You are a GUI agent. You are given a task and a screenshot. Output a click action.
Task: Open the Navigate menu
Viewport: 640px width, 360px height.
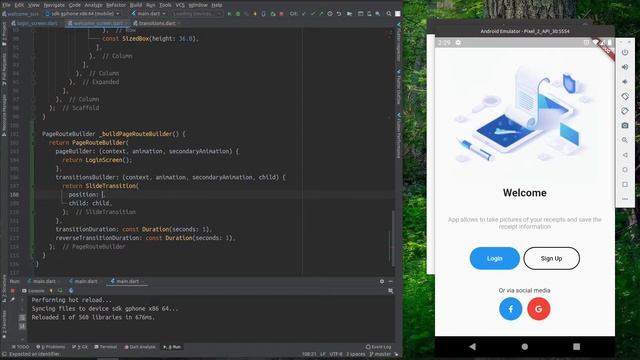tap(54, 5)
